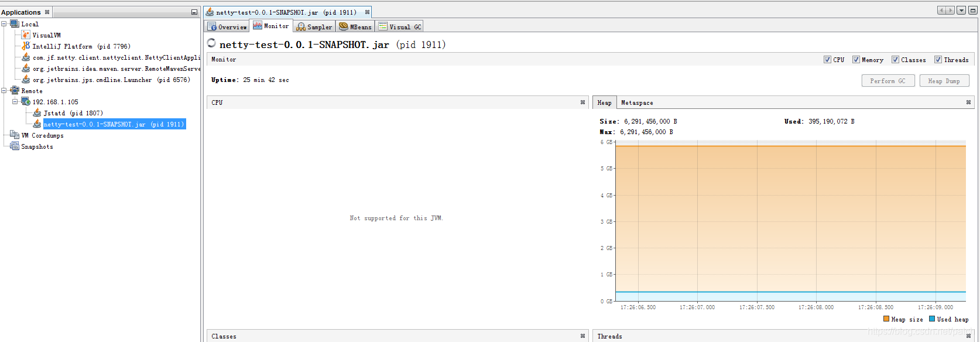Click the Perform GC button
Viewport: 980px width, 342px height.
887,81
